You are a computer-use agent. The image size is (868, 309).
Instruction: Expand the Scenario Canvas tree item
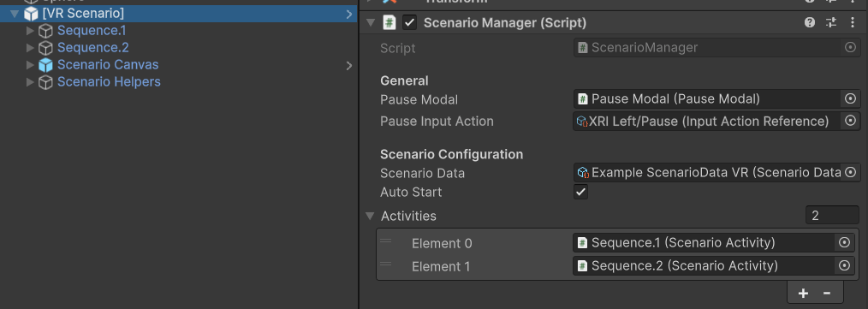click(30, 65)
